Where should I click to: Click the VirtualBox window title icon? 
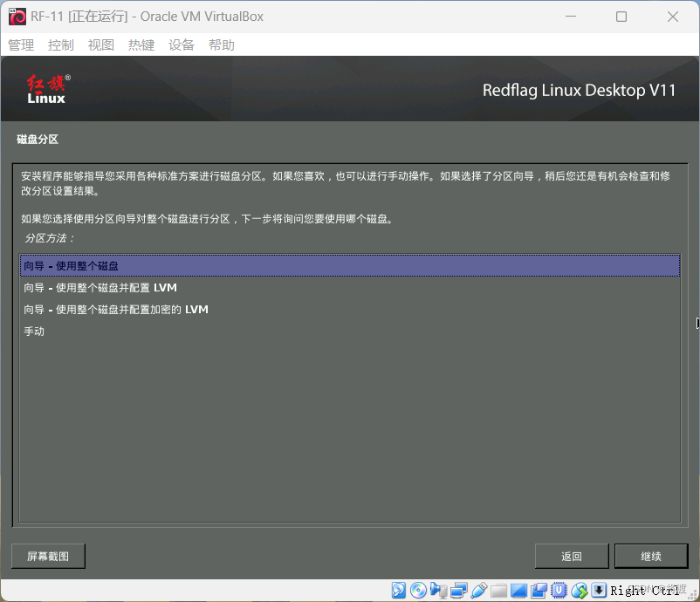pos(17,17)
